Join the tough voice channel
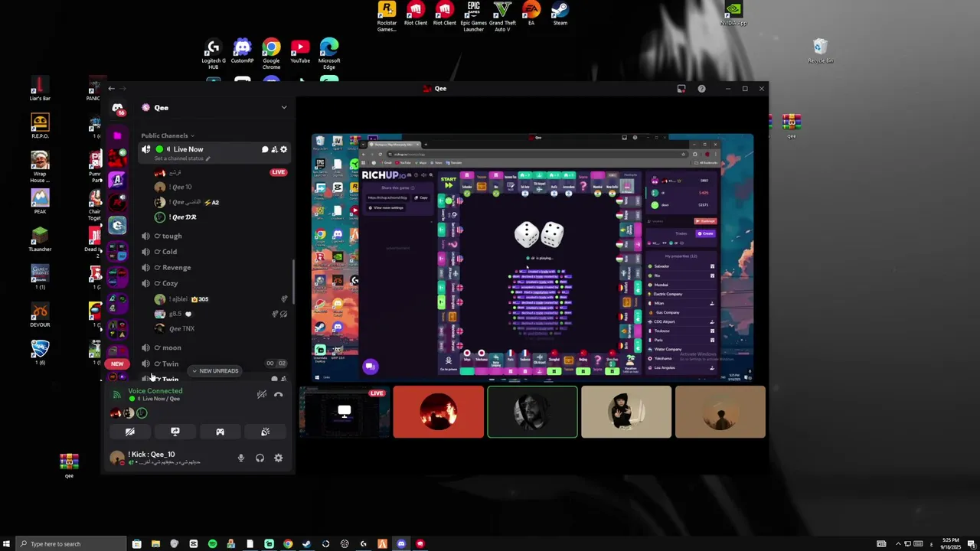 [x=216, y=236]
